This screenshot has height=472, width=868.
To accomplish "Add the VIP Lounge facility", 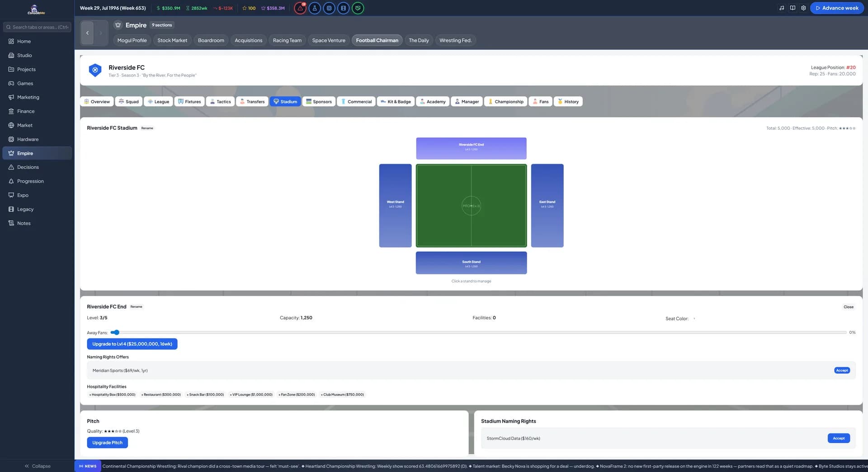I will click(x=251, y=395).
